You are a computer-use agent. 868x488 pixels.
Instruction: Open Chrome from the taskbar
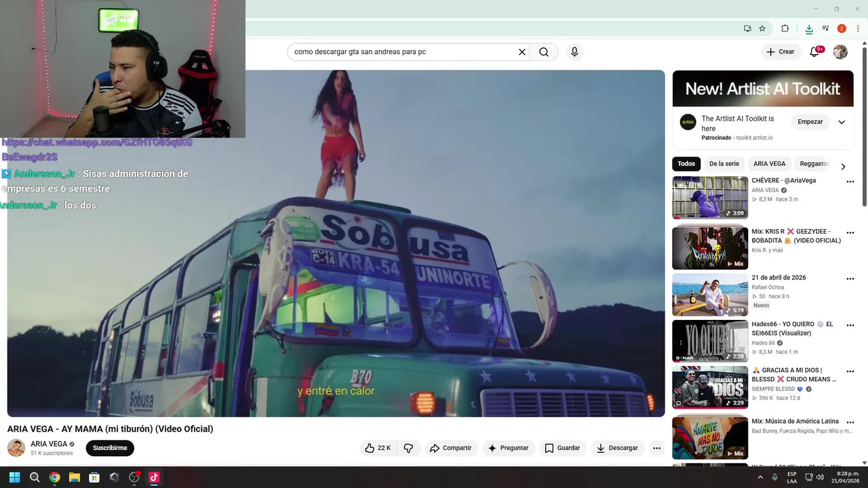[x=54, y=477]
